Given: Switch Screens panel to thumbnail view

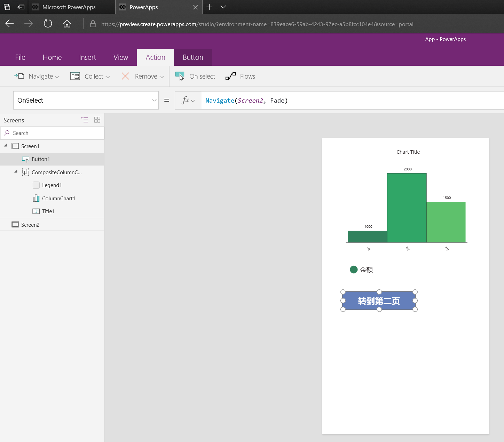Looking at the screenshot, I should point(97,120).
